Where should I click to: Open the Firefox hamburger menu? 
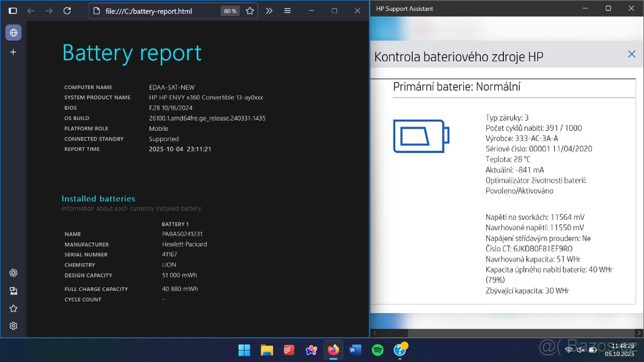(288, 11)
